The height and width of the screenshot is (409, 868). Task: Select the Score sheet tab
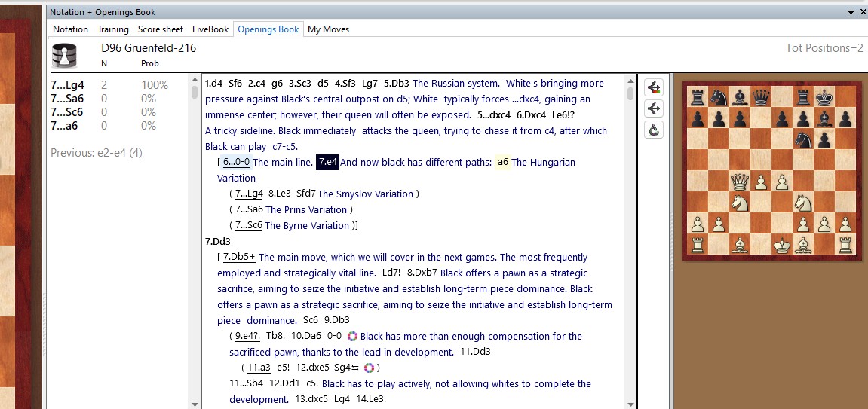(x=160, y=29)
